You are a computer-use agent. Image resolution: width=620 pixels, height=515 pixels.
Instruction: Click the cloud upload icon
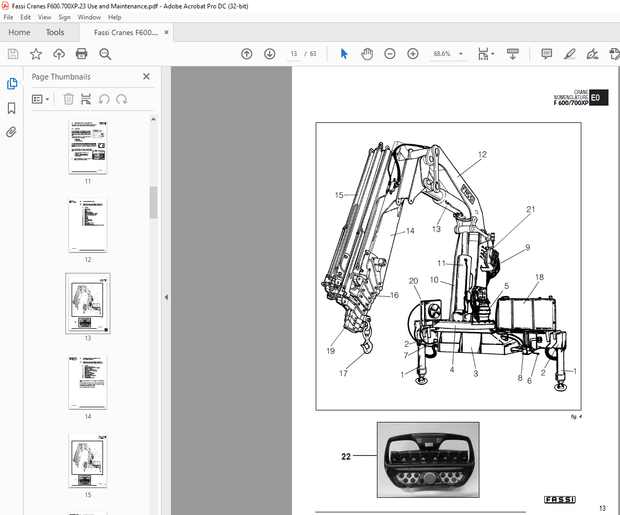click(59, 54)
